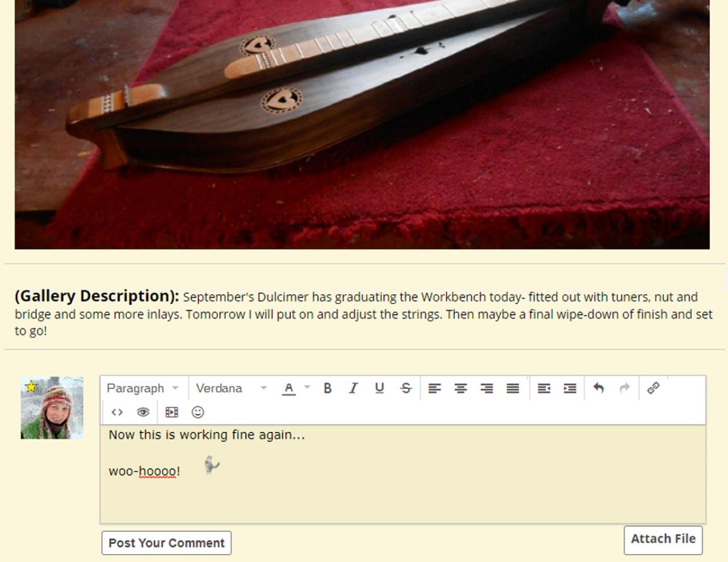Justify the comment text
Screen dimensions: 728x562
513,388
